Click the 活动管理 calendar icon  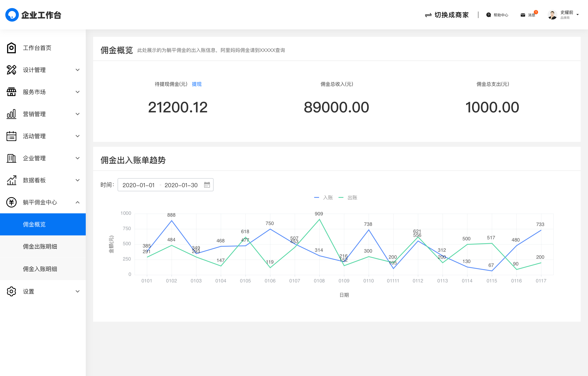pos(11,136)
